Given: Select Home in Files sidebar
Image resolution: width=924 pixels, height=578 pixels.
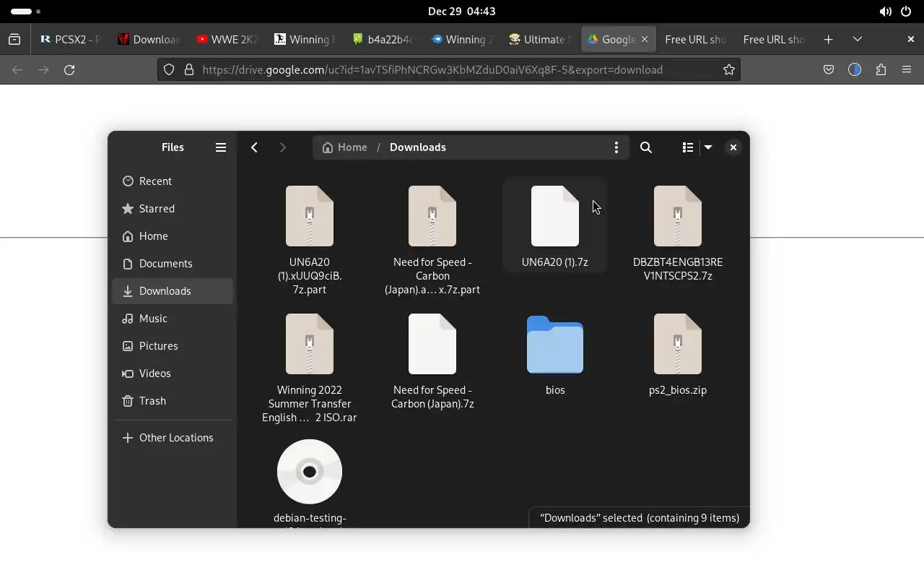Looking at the screenshot, I should tap(173, 236).
